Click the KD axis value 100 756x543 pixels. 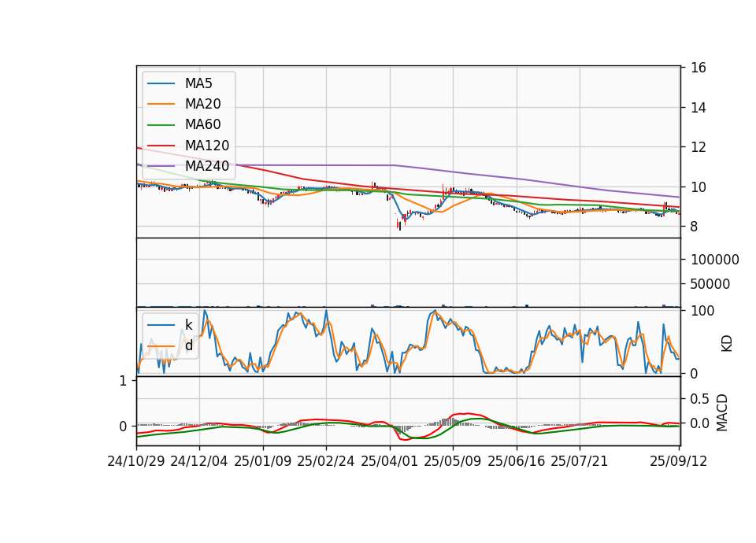click(x=702, y=312)
